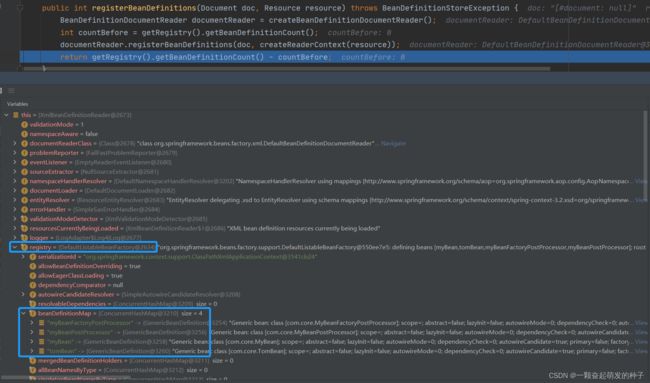Image resolution: width=650 pixels, height=383 pixels.
Task: Collapse the beanDefinitionMap node
Action: [24, 314]
